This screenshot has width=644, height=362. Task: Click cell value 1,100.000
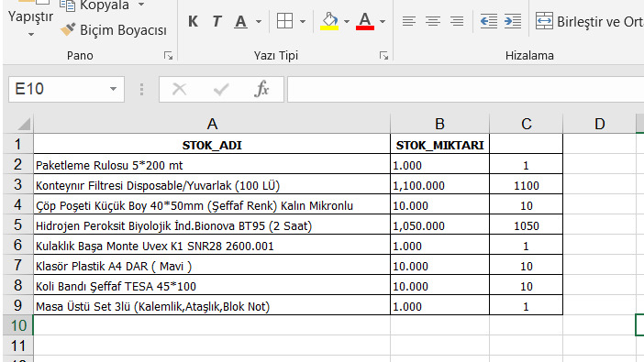(439, 185)
